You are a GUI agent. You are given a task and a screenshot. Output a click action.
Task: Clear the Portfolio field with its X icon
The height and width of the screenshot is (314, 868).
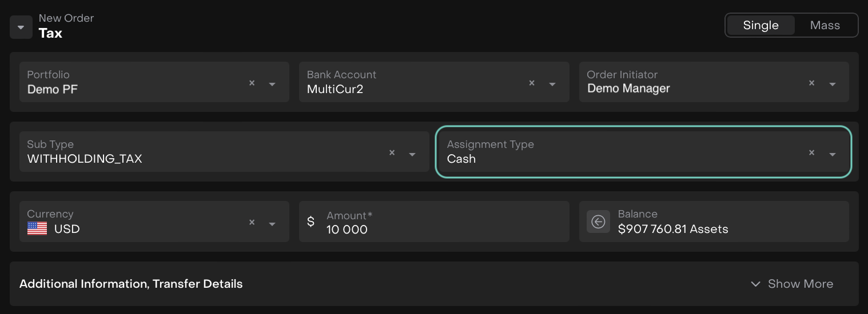[252, 83]
